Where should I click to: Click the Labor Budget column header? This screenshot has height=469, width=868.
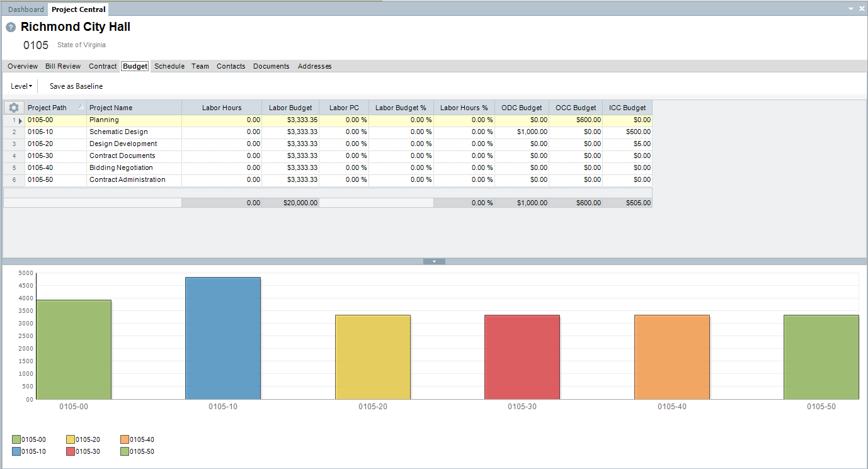[290, 108]
